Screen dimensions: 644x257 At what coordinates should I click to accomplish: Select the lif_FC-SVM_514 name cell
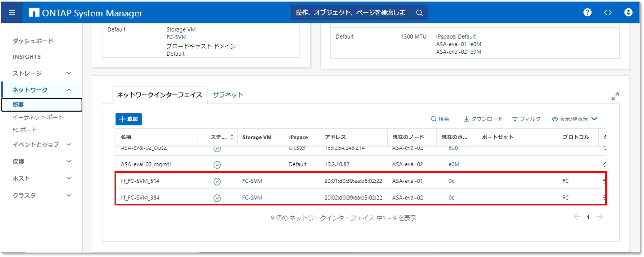[140, 181]
